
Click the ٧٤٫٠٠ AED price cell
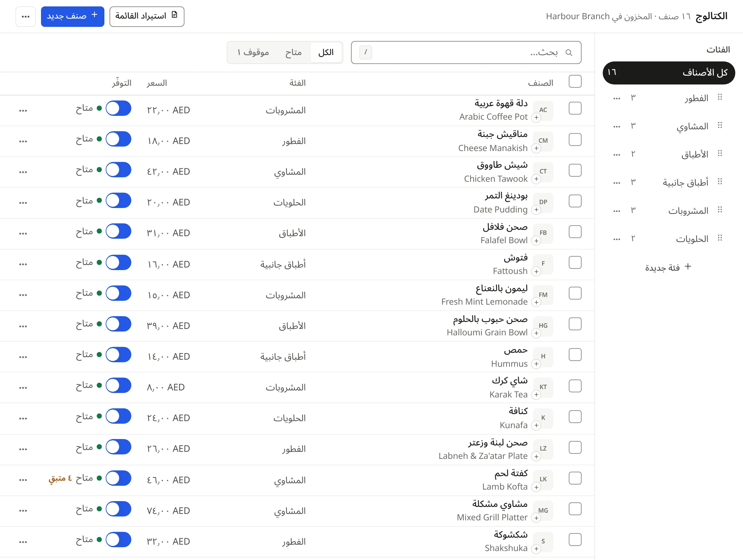168,511
